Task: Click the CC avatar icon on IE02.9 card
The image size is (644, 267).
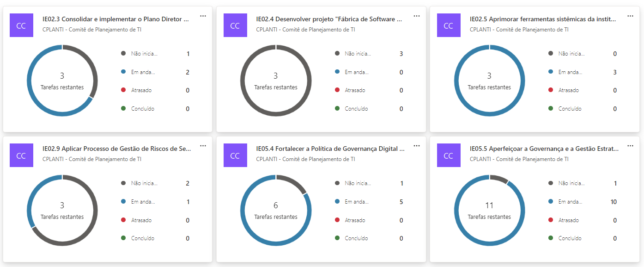Action: [21, 155]
